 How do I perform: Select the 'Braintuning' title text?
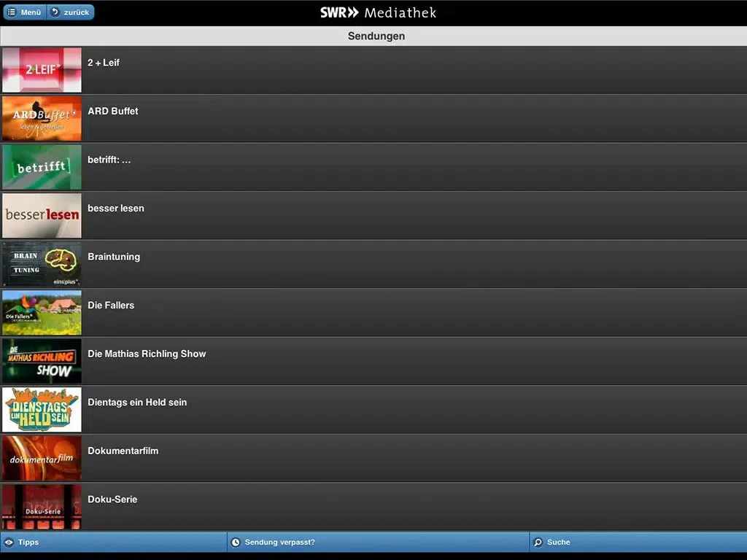(114, 257)
